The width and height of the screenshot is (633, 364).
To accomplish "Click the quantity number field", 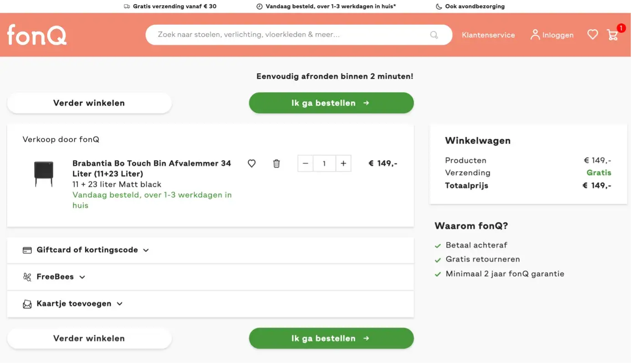I will coord(324,163).
